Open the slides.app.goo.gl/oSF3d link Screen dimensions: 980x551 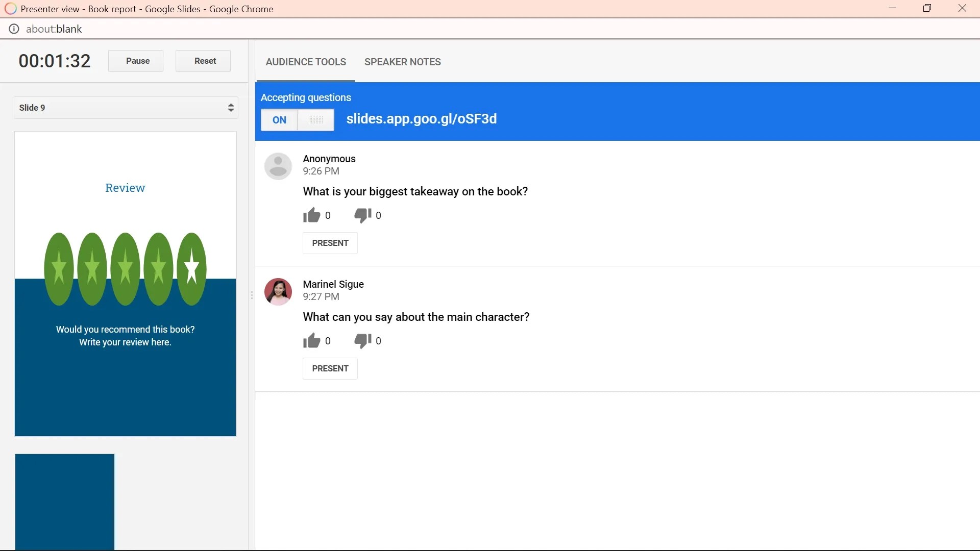point(422,119)
